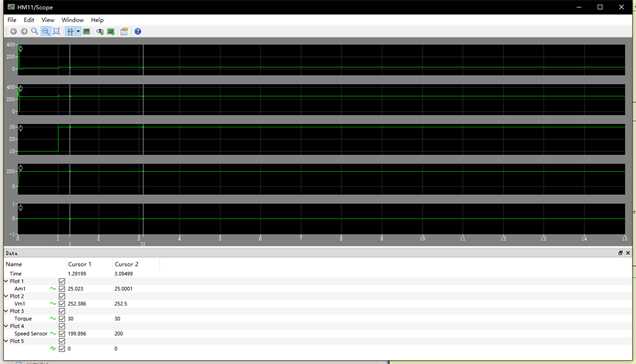Select the highlighted zoom area tool
Screen dimensions: 636x364
click(x=45, y=31)
